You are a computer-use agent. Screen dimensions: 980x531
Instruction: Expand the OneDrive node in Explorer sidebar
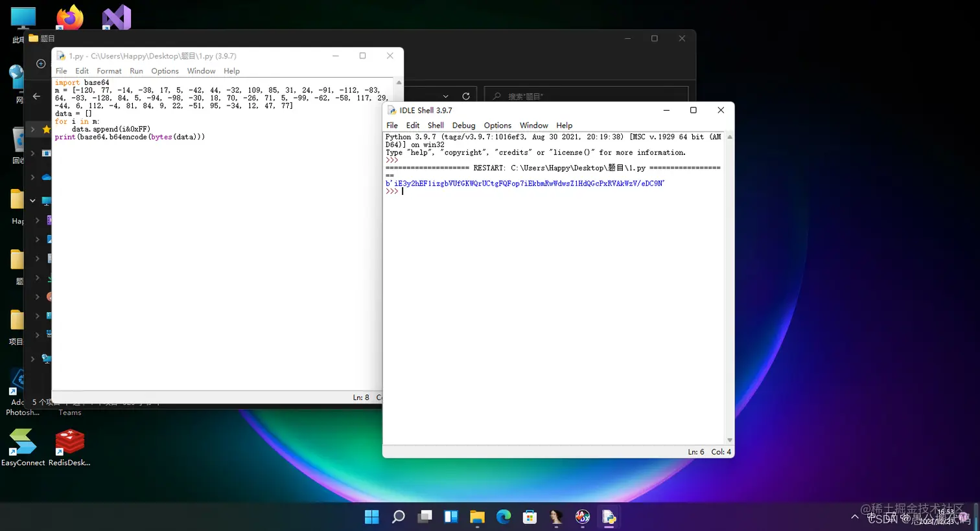[x=33, y=177]
